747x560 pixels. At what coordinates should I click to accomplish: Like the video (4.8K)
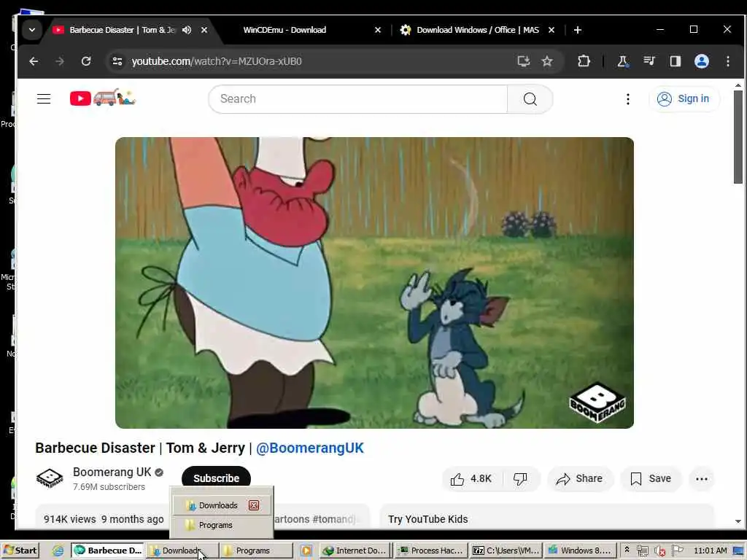(x=471, y=478)
